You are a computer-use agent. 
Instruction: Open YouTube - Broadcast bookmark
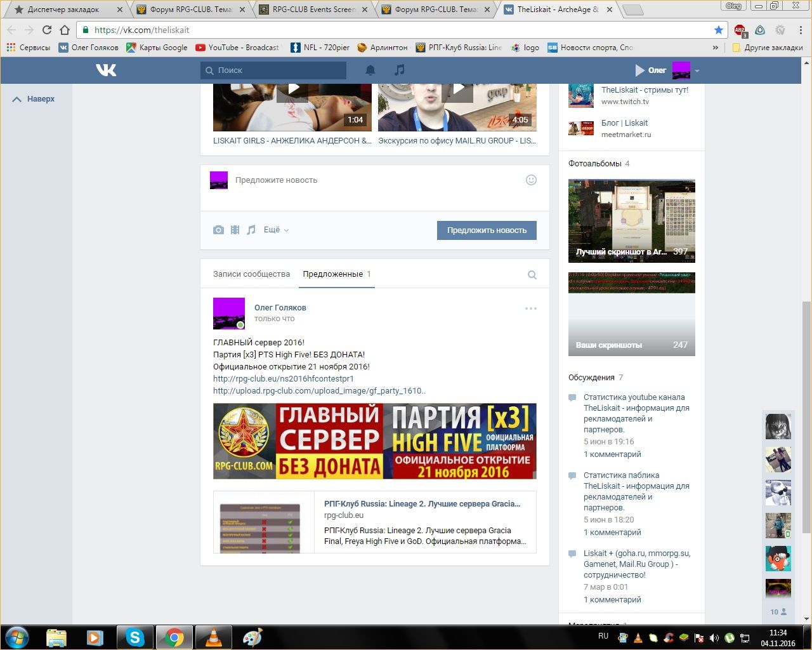click(x=237, y=48)
